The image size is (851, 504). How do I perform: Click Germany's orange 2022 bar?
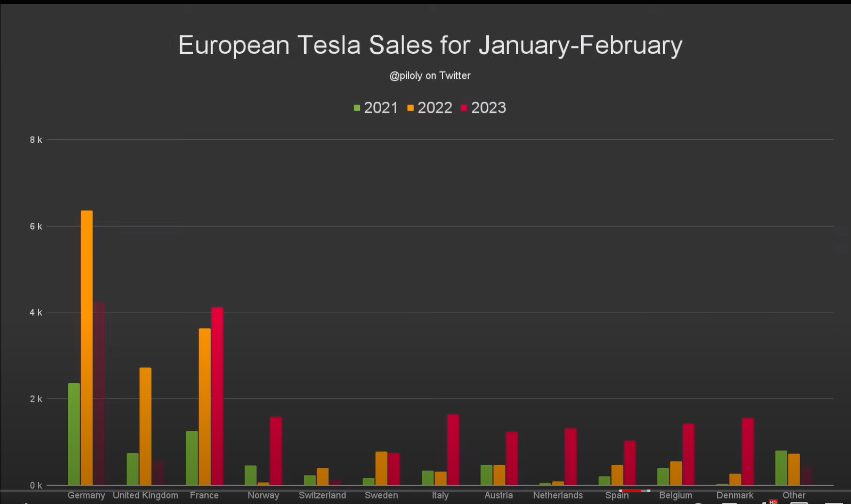pos(87,348)
